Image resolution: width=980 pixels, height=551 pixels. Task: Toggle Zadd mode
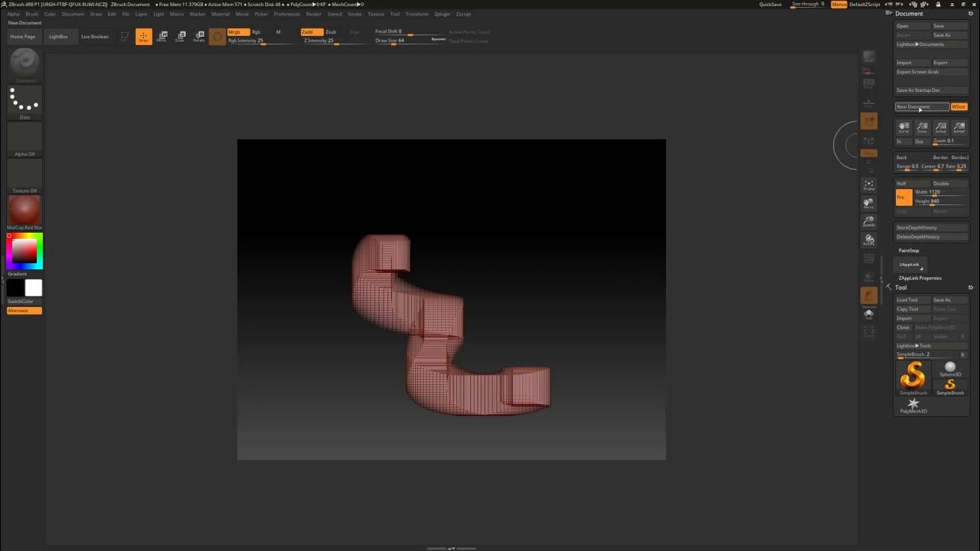[312, 32]
